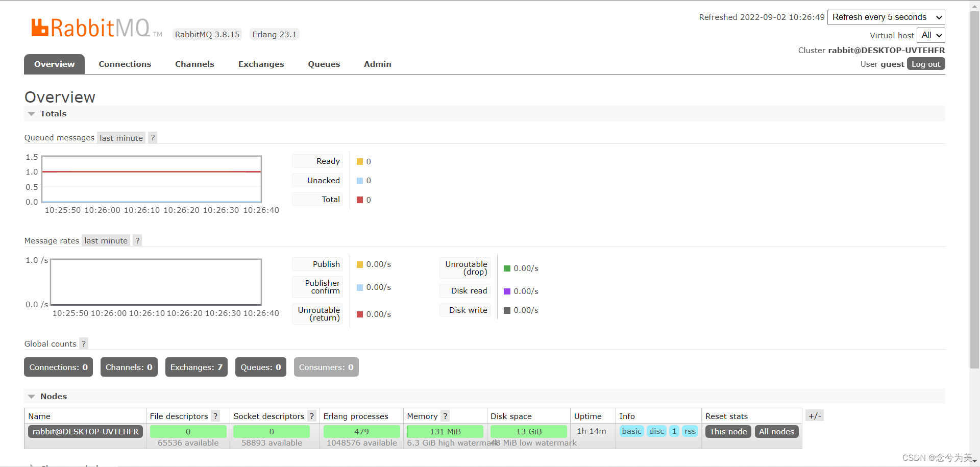
Task: Click the Unacked light blue swatch
Action: (x=360, y=181)
